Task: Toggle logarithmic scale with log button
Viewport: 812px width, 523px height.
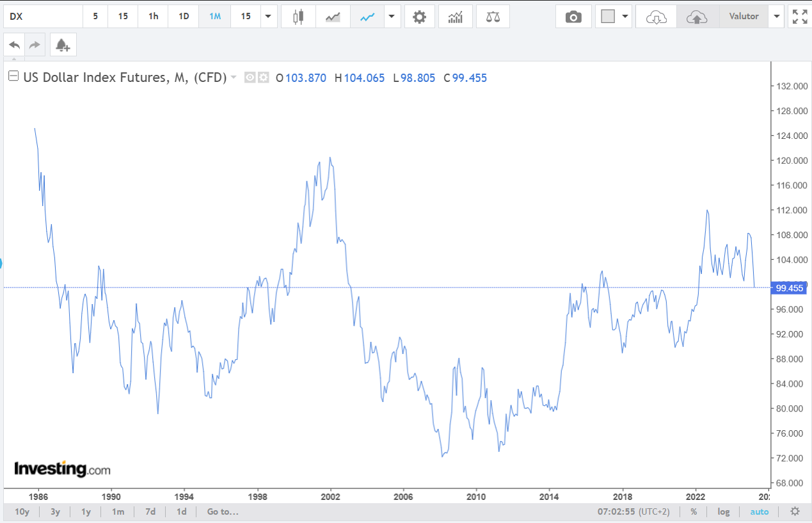Action: pos(723,511)
